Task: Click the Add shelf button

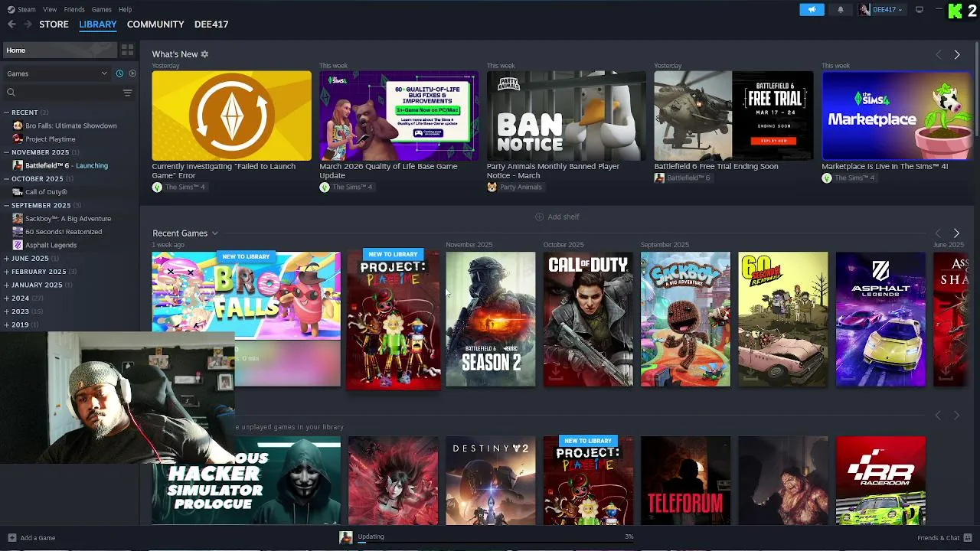Action: (557, 217)
